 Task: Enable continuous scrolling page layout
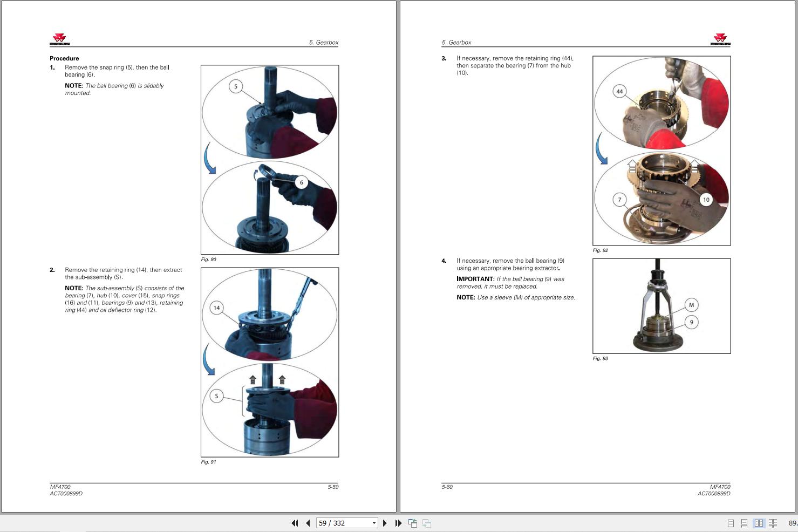tap(744, 523)
